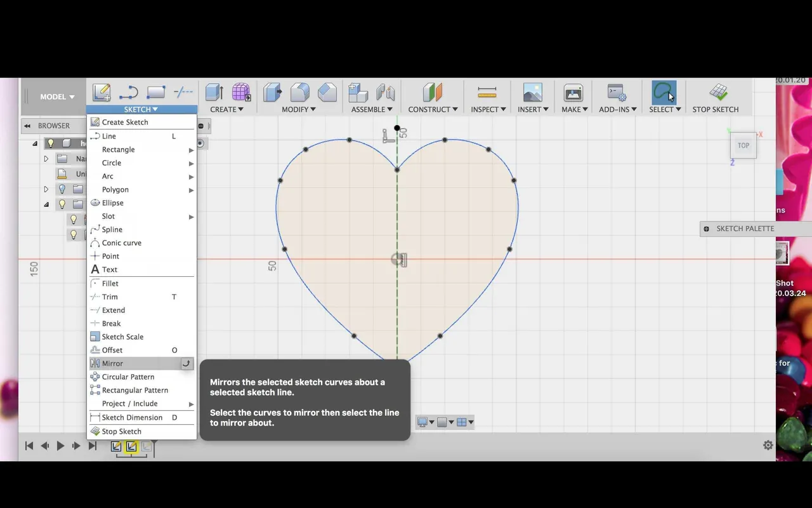Open the Rectangle submenu

(x=141, y=149)
